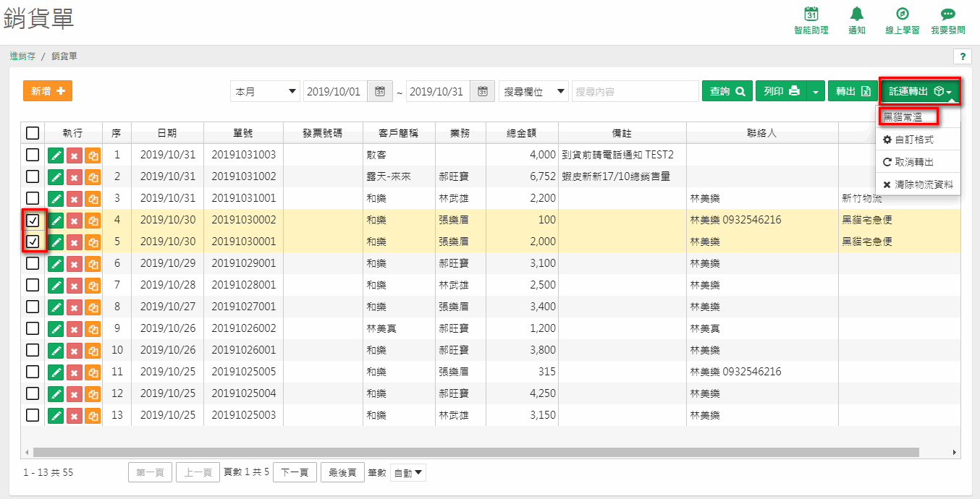Open the 本月 date range dropdown

[265, 91]
